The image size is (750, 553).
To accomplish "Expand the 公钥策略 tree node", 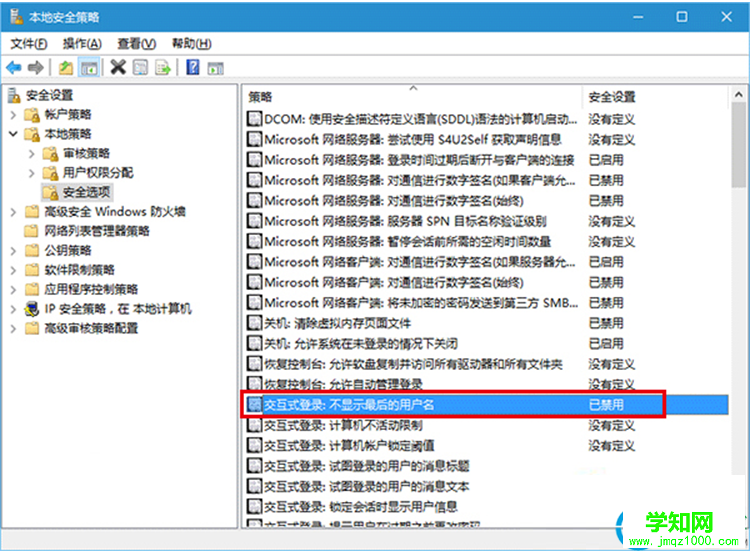I will coord(13,251).
